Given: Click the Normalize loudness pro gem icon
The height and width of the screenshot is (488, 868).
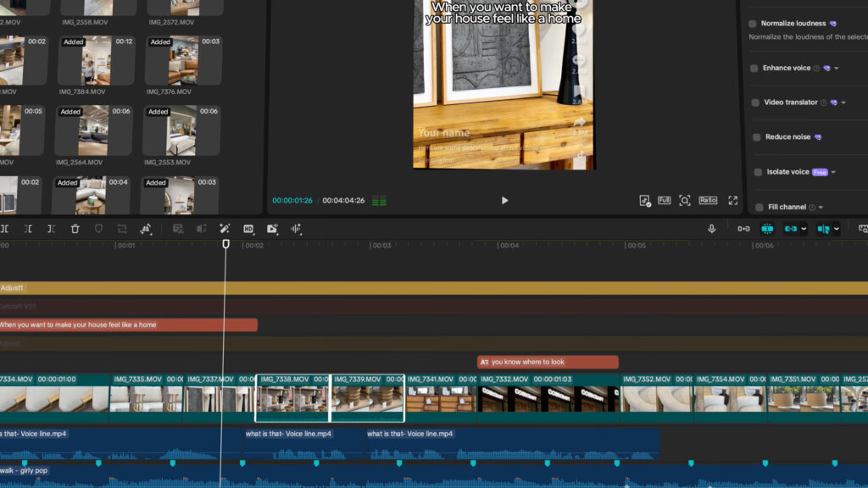Looking at the screenshot, I should point(833,24).
